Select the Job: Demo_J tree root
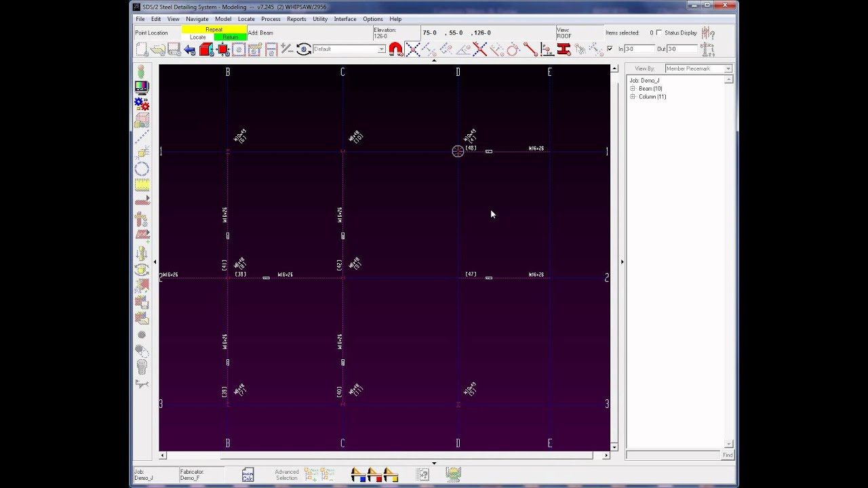This screenshot has height=488, width=868. tap(644, 81)
